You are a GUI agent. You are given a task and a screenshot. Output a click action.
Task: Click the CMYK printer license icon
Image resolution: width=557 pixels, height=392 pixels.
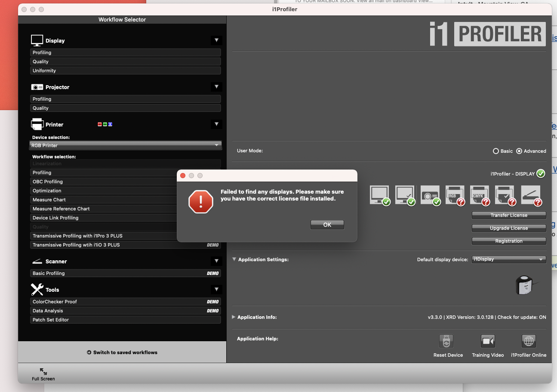(480, 195)
